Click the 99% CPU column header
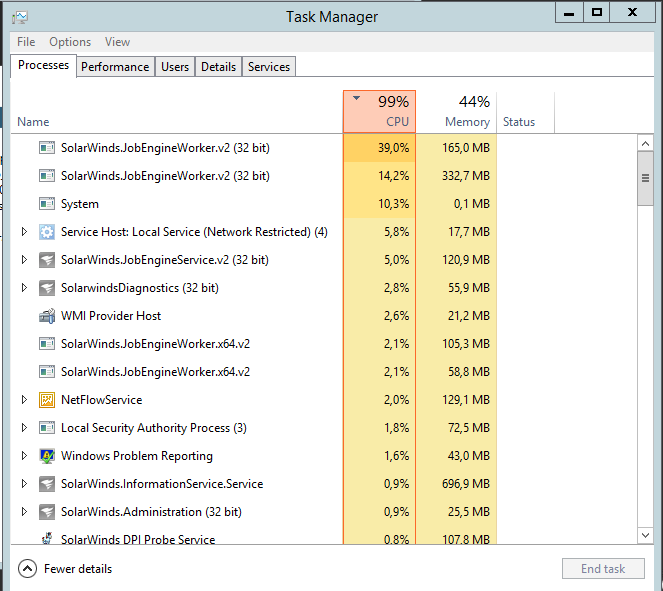 tap(379, 112)
